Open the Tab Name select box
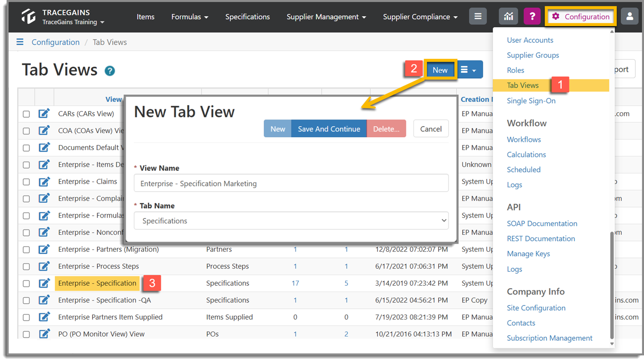The image size is (644, 362). [x=291, y=220]
